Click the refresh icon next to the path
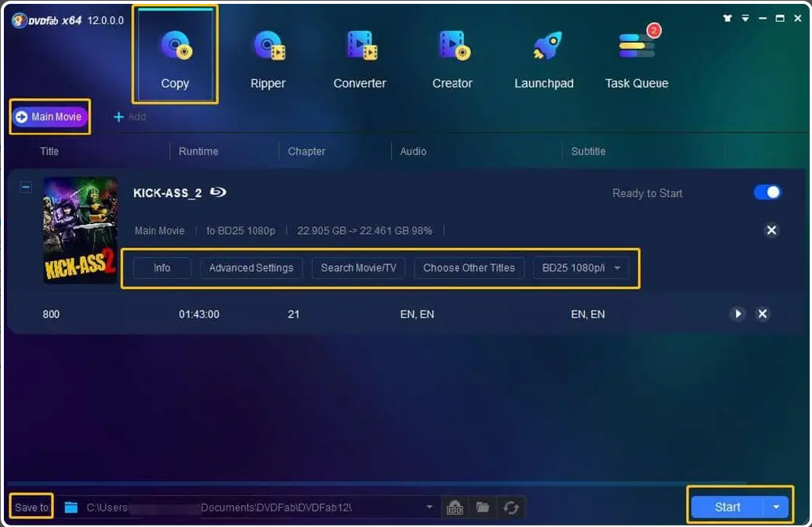 click(x=511, y=508)
